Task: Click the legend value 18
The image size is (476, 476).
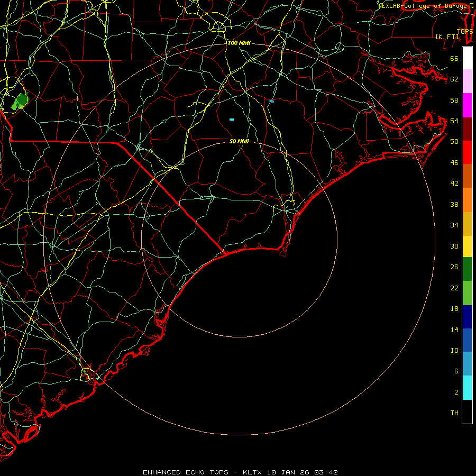Action: point(454,309)
